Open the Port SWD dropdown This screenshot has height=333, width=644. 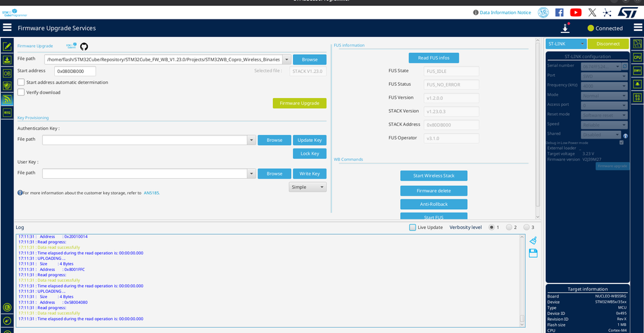pos(604,76)
